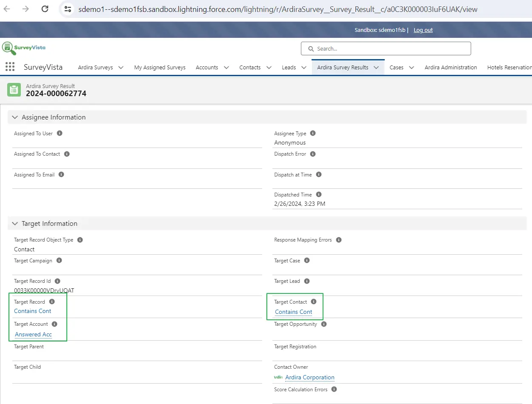This screenshot has width=532, height=404.
Task: Click the SurveyVista logo
Action: [x=23, y=48]
